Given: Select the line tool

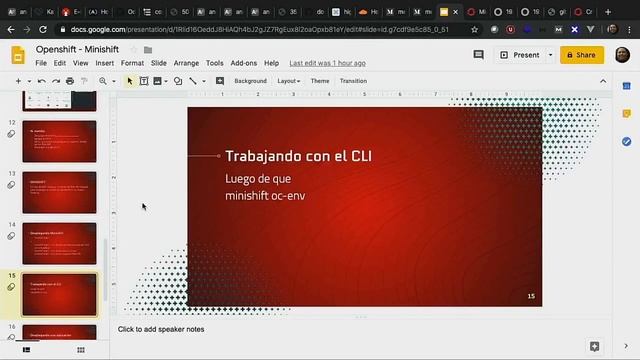Looking at the screenshot, I should [x=193, y=81].
